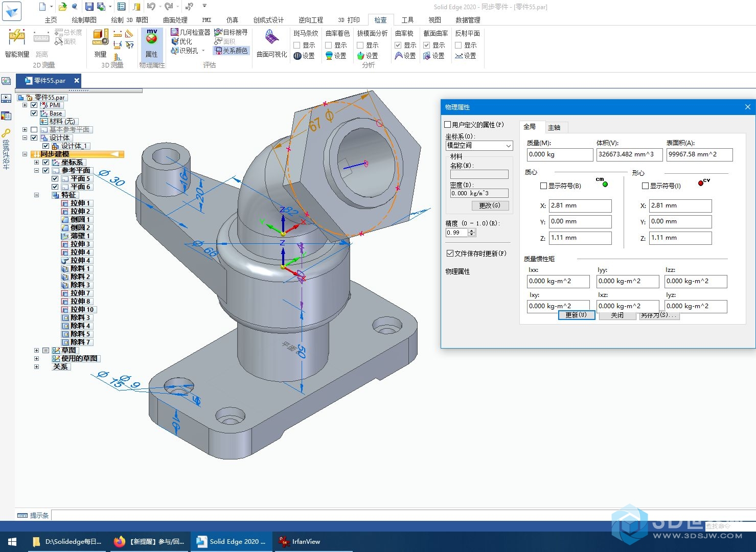
Task: Open 曲率梳 curvature comb 设置
Action: (x=405, y=56)
